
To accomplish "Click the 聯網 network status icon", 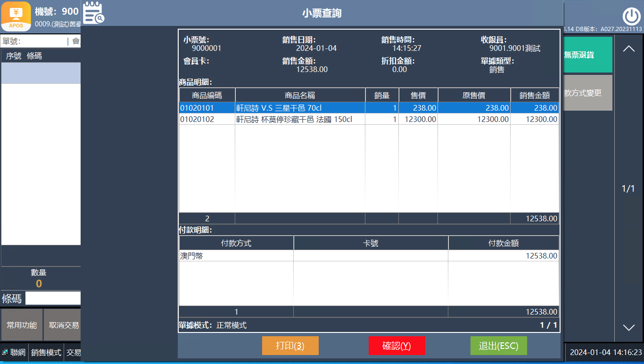I will point(5,352).
